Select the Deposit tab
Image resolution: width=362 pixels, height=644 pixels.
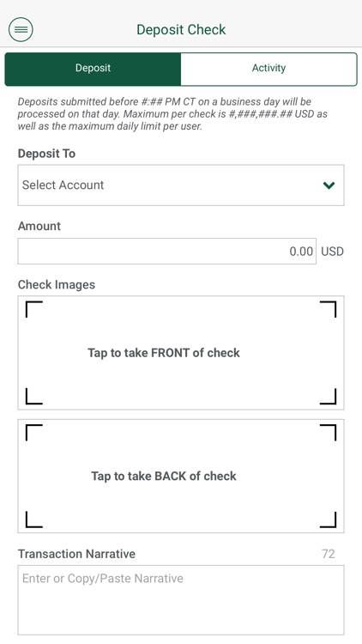coord(93,68)
